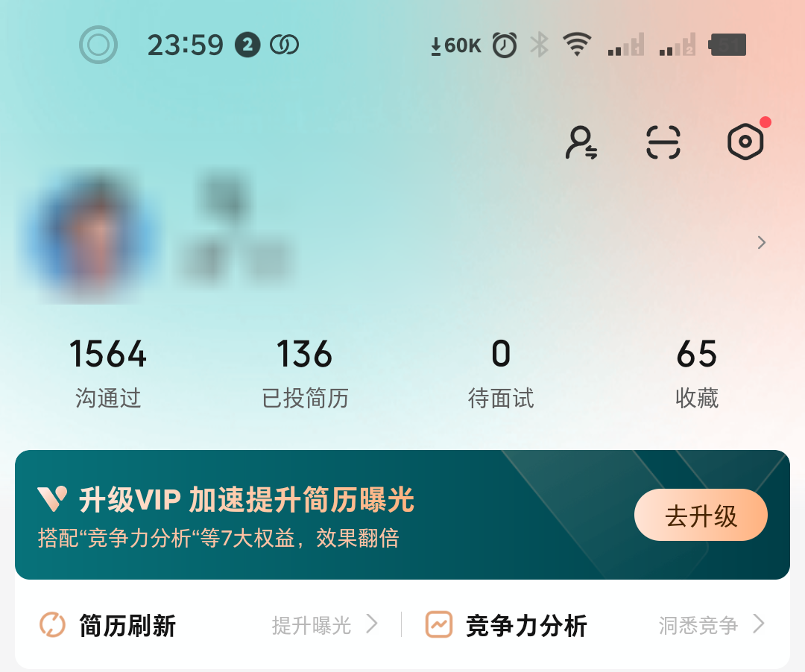
Task: Open the QR scan icon
Action: (663, 142)
